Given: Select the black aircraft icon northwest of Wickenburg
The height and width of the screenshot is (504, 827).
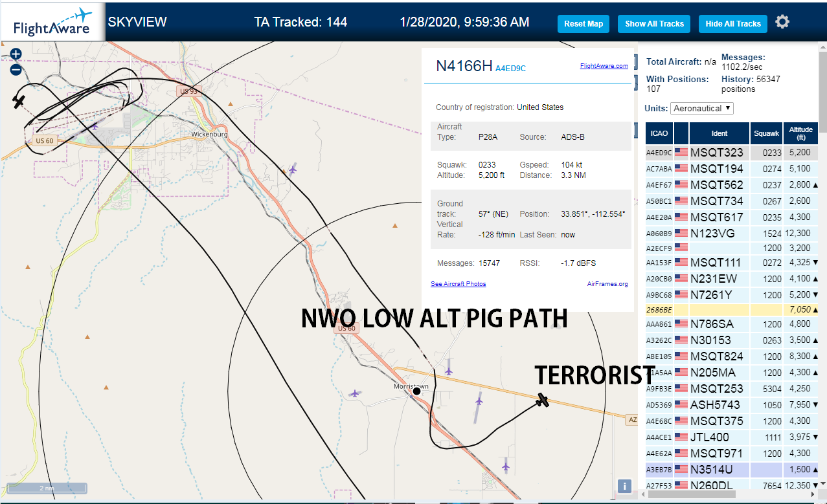Looking at the screenshot, I should pyautogui.click(x=19, y=101).
